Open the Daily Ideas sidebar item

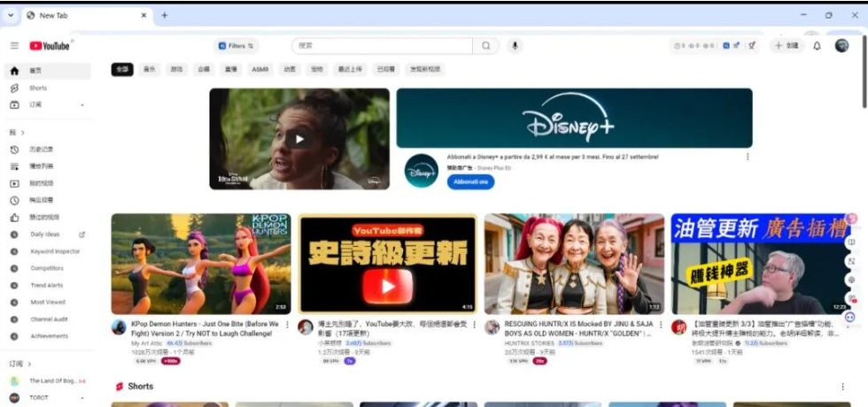point(45,234)
